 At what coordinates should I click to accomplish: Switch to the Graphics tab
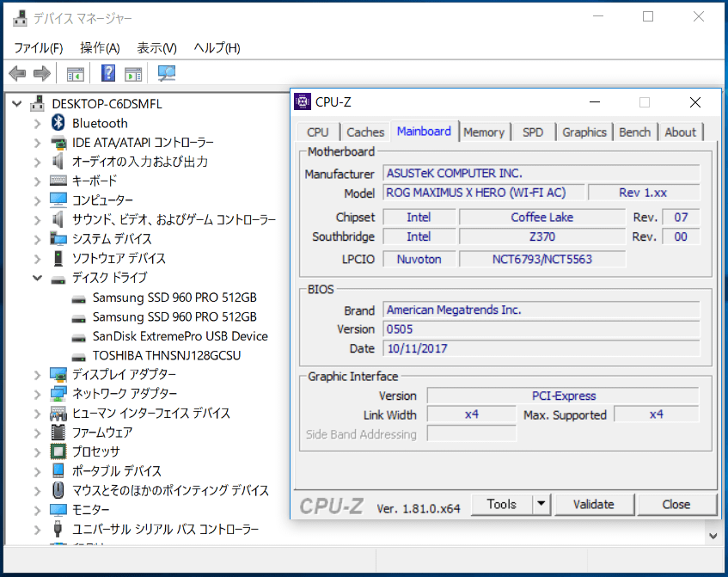point(584,132)
